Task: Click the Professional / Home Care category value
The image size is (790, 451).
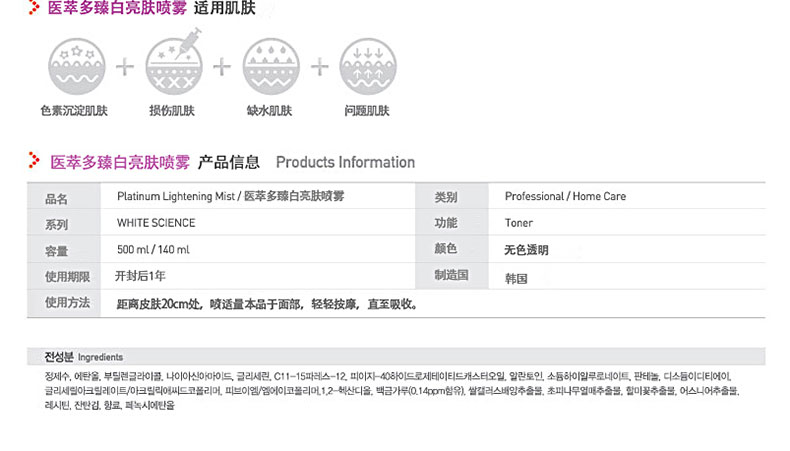Action: coord(565,197)
